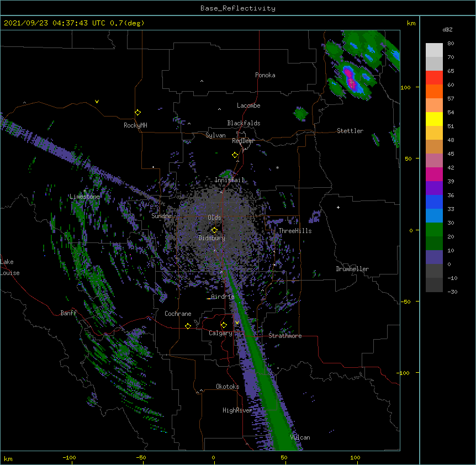Image resolution: width=476 pixels, height=465 pixels.
Task: Click the Calgary city label
Action: pos(220,333)
